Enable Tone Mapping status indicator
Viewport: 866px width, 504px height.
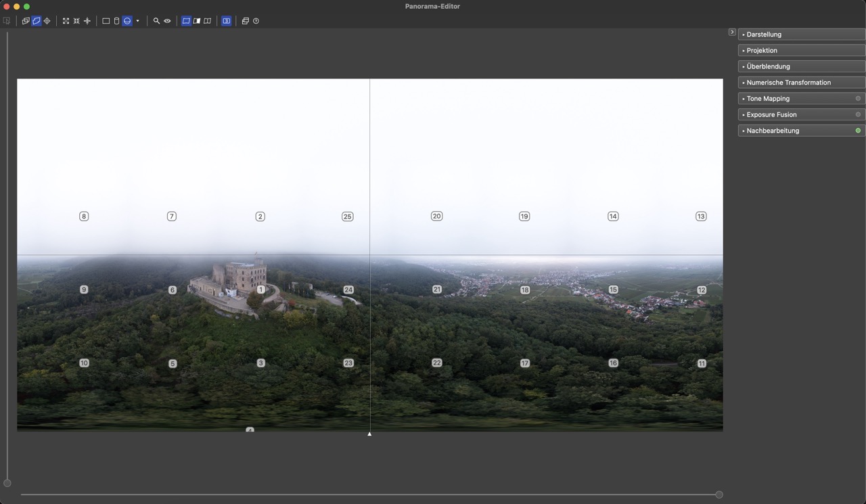pyautogui.click(x=858, y=99)
